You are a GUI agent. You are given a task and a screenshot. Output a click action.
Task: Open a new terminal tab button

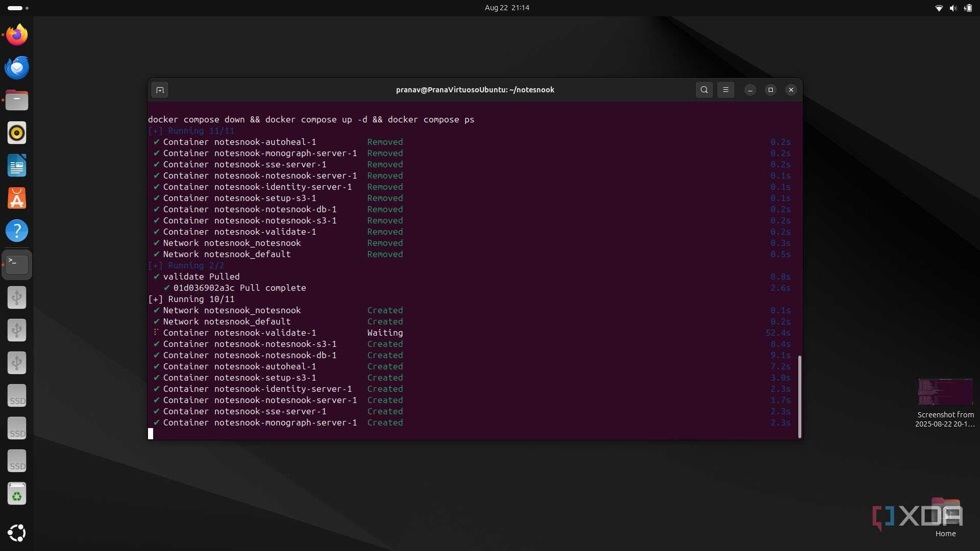click(160, 90)
